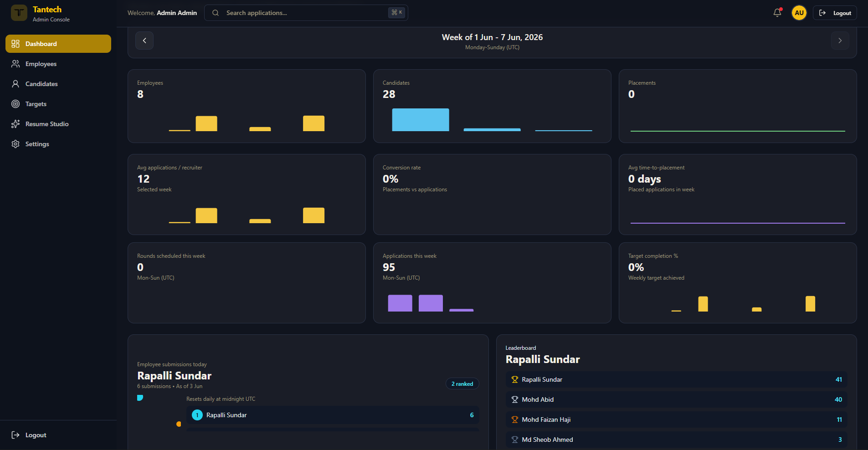Open the Dashboard menu item

[58, 44]
